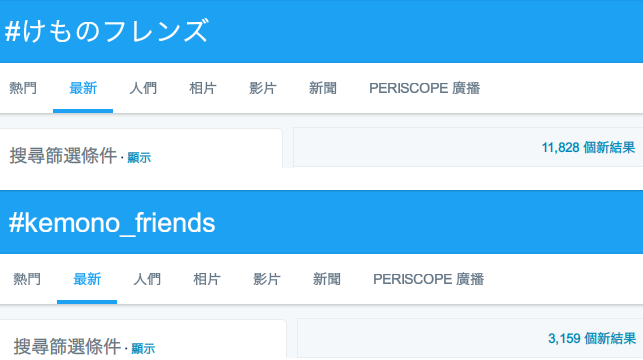Open 相片 tab in #けものフレンズ search
Viewport: 643px width, 360px height.
(x=203, y=88)
